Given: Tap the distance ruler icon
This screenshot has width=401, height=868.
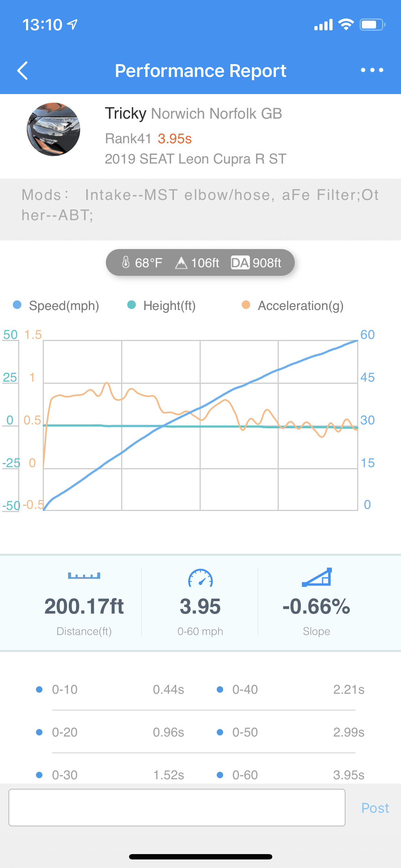Looking at the screenshot, I should [x=84, y=576].
